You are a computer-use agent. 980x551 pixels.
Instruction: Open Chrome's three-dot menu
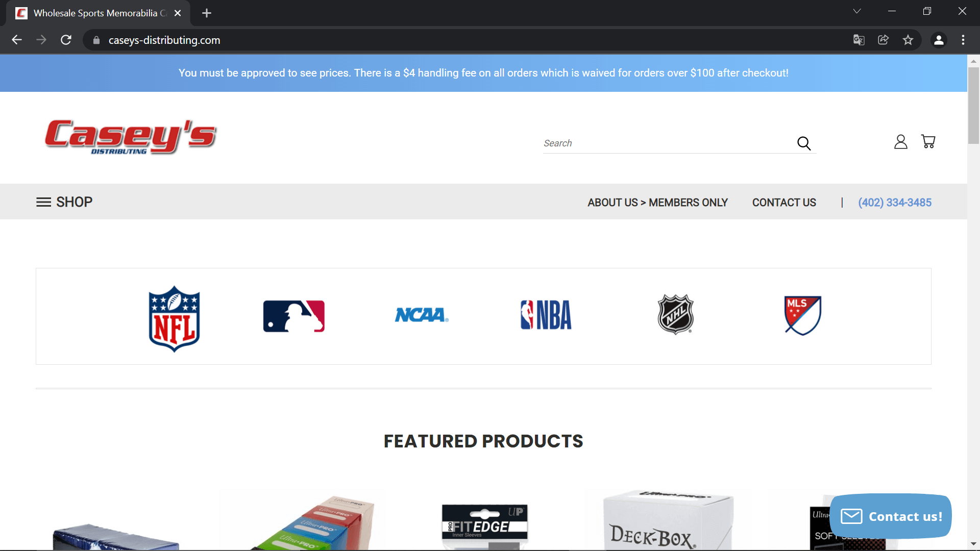(963, 40)
